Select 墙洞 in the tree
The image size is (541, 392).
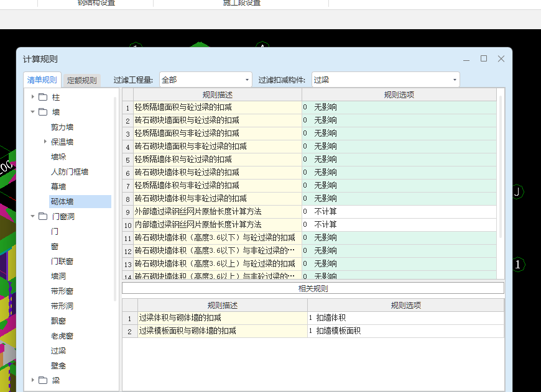(x=58, y=276)
